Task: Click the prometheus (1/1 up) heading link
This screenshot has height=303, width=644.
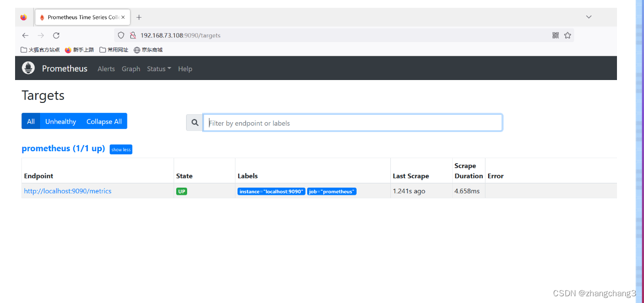Action: (x=63, y=148)
